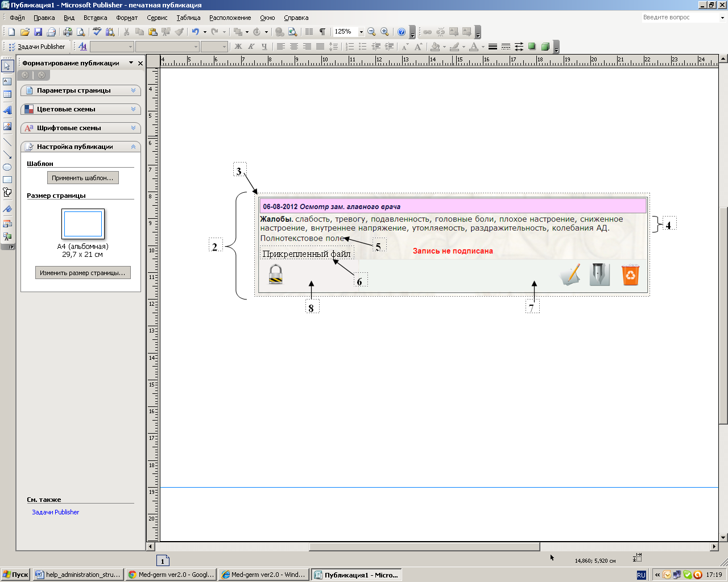Select the Oval shape tool
Viewport: 728px width, 582px height.
coord(7,167)
